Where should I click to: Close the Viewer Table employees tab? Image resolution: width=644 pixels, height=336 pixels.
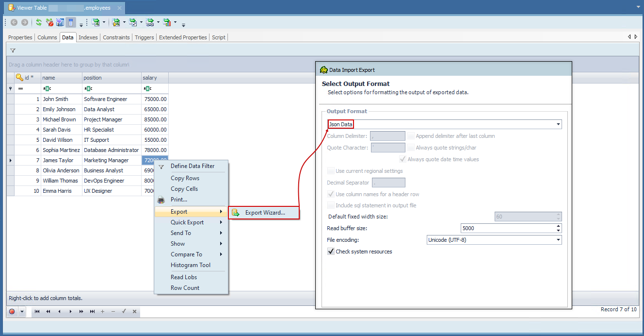pos(119,8)
